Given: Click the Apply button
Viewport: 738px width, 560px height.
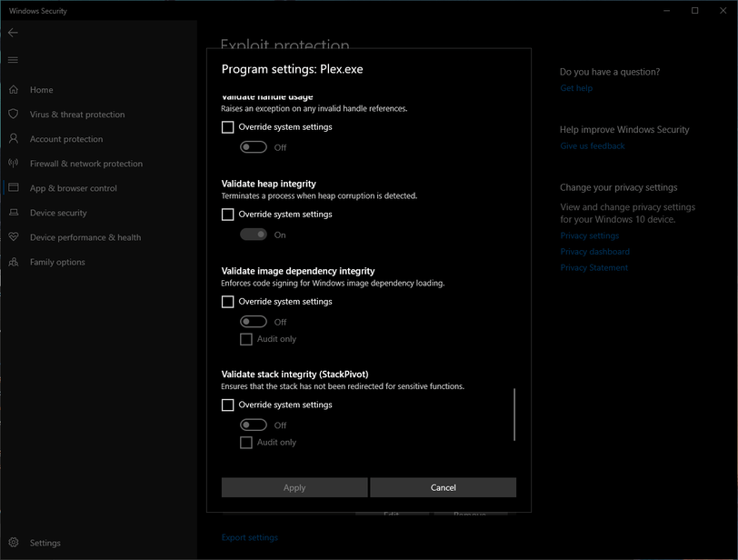Looking at the screenshot, I should 294,487.
